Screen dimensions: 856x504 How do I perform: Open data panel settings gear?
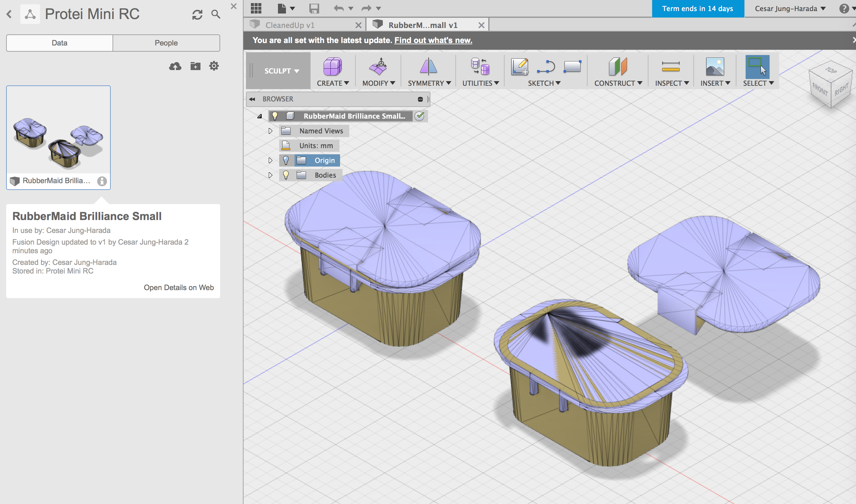(214, 66)
